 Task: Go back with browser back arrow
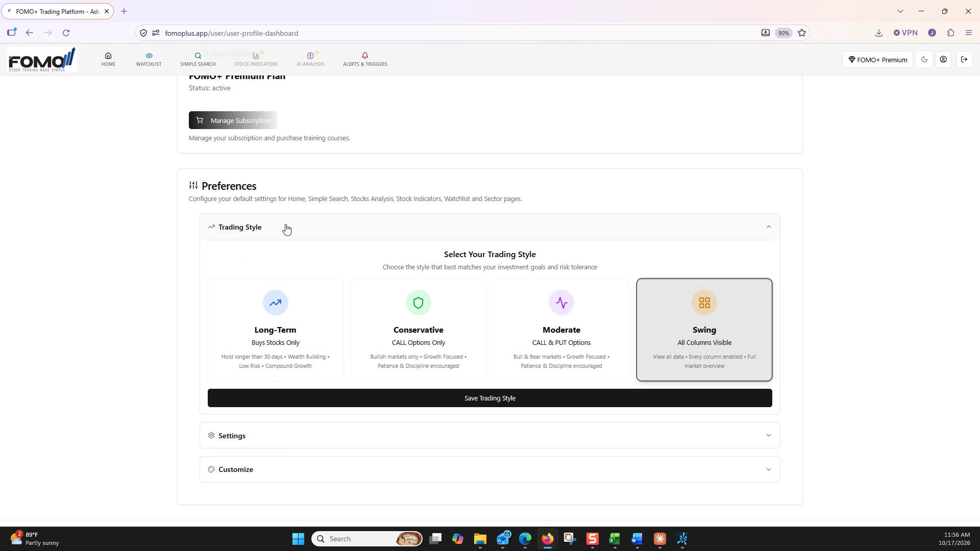[x=30, y=33]
